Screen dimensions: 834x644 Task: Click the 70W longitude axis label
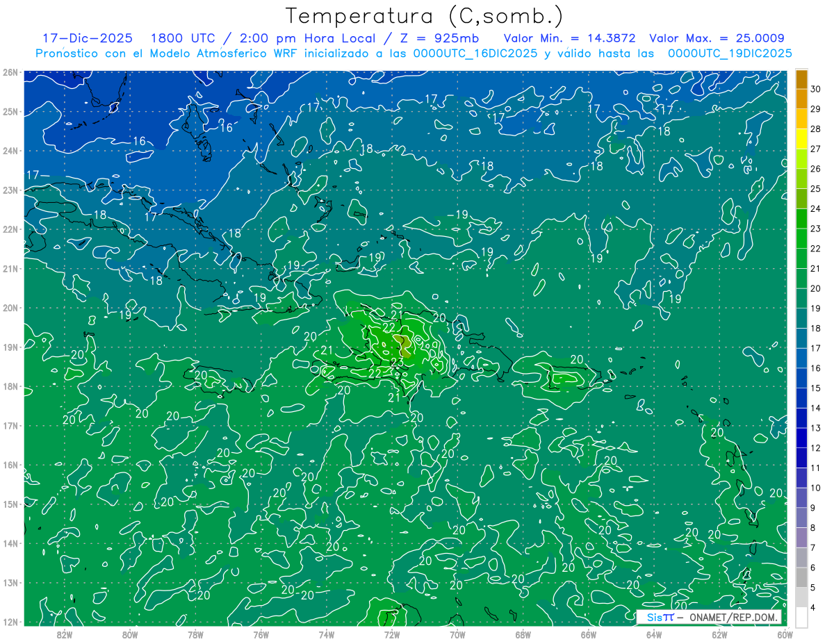click(x=457, y=634)
